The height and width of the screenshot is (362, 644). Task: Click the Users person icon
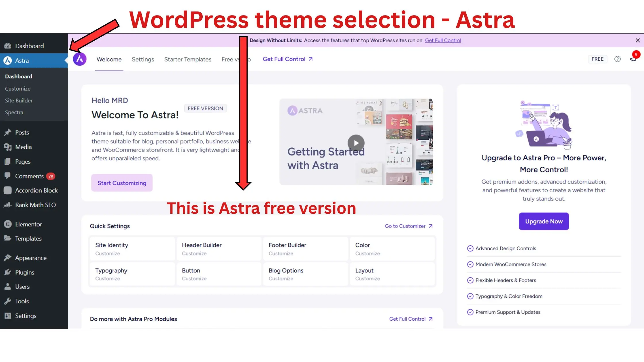tap(8, 287)
